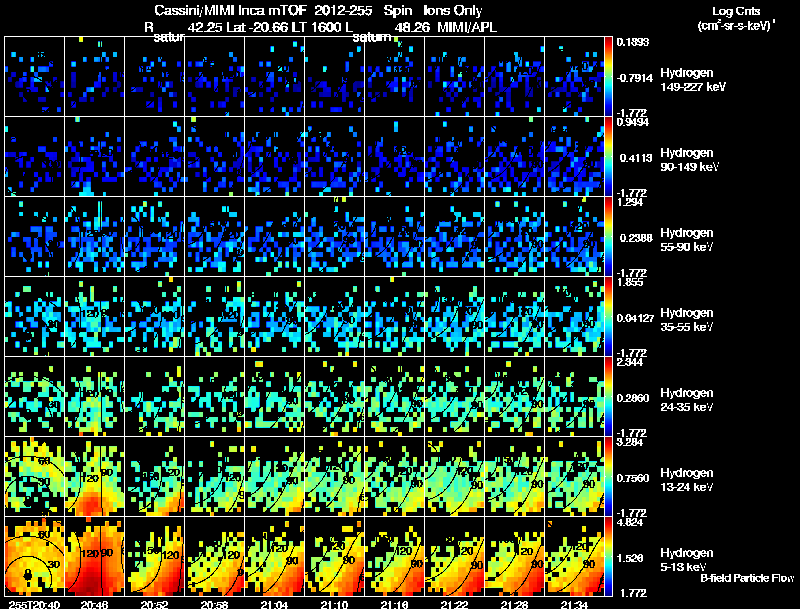This screenshot has width=800, height=609.
Task: Click the '21:04' time label
Action: tap(274, 605)
